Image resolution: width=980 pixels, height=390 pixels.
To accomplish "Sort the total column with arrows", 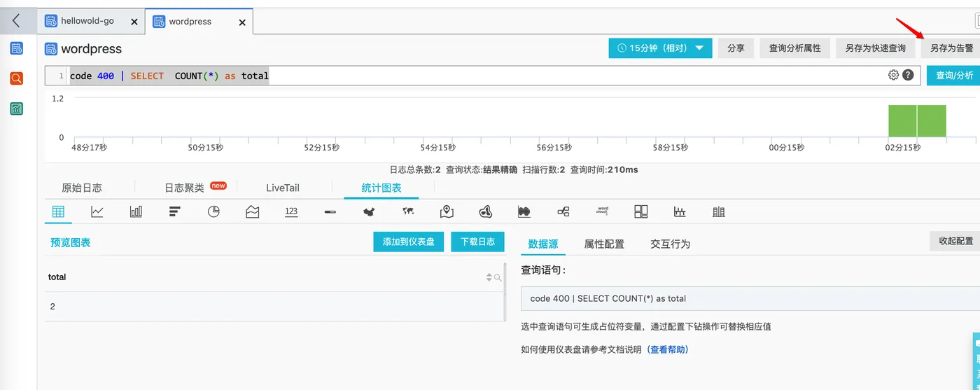I will click(489, 278).
